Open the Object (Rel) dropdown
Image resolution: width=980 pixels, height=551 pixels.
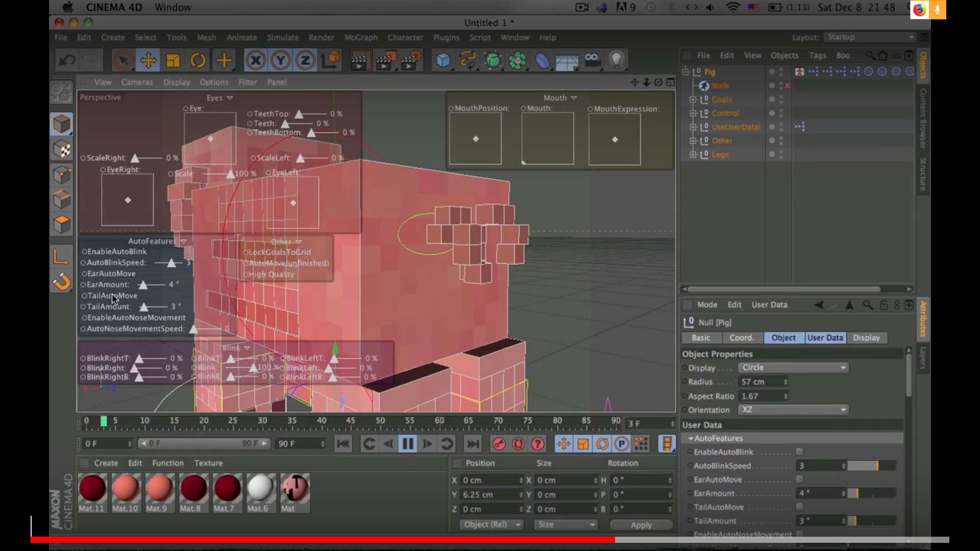coord(492,524)
